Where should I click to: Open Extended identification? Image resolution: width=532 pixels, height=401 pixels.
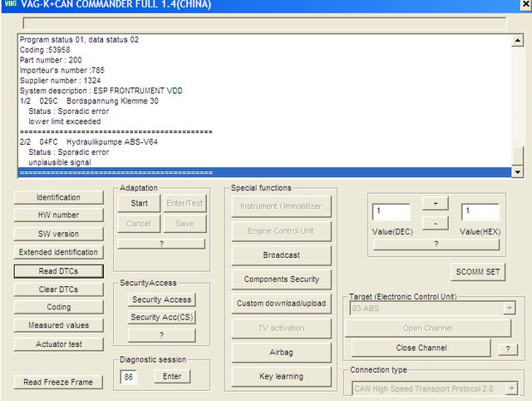click(x=58, y=252)
